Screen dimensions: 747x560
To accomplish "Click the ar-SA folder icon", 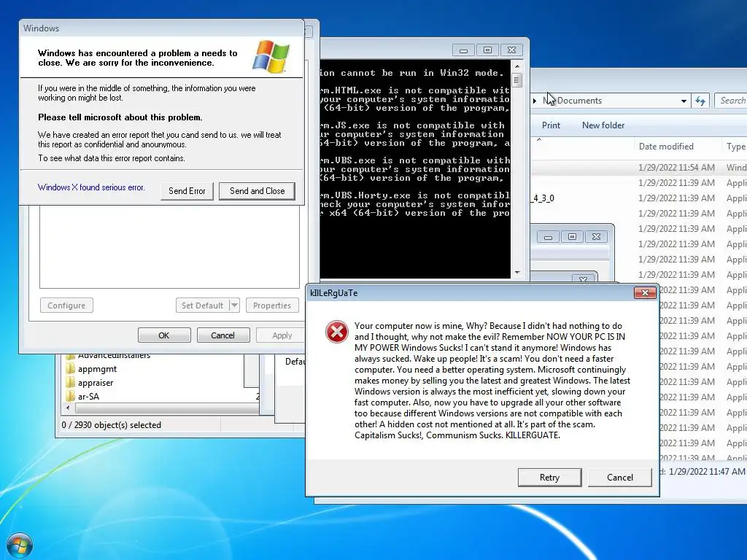I will pos(71,396).
